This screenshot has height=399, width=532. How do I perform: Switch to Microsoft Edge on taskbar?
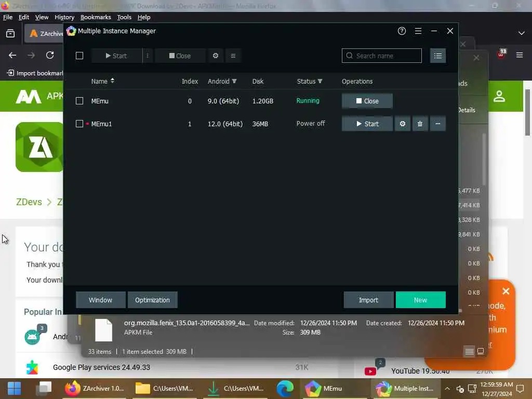(285, 389)
